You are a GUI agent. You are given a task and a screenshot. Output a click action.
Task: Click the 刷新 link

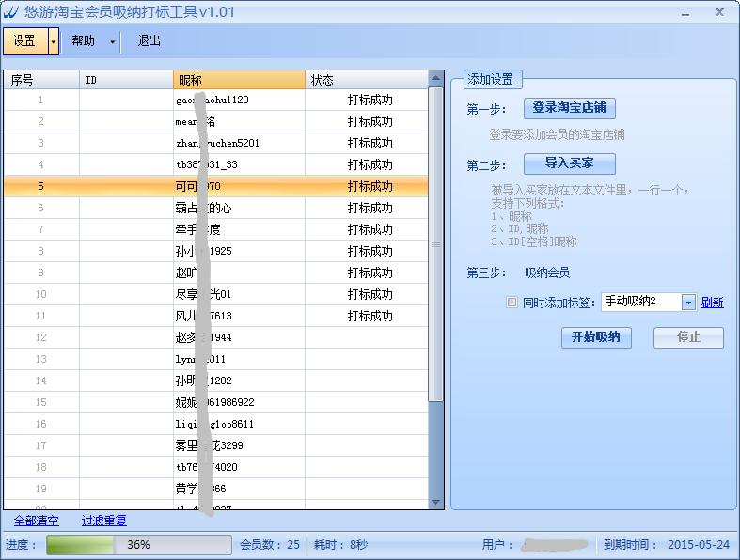click(x=713, y=303)
